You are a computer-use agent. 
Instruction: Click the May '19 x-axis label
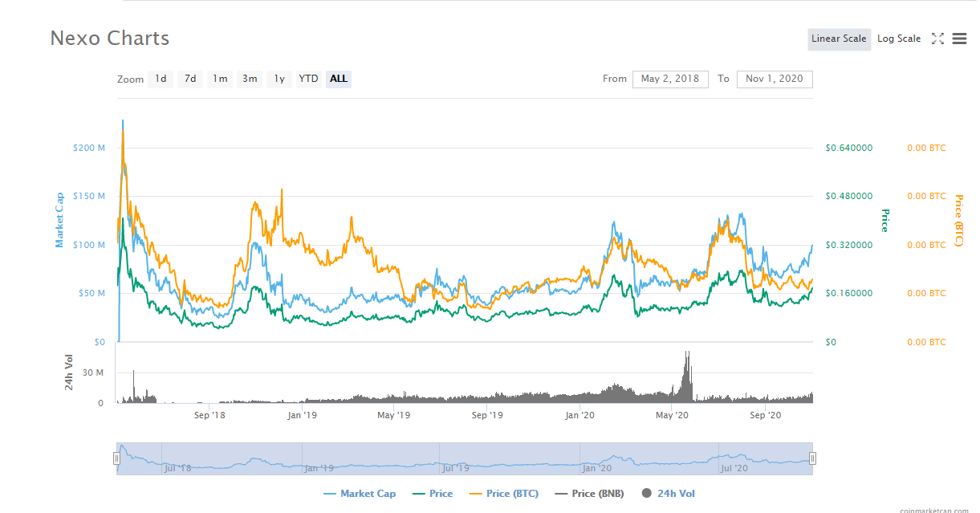[394, 415]
